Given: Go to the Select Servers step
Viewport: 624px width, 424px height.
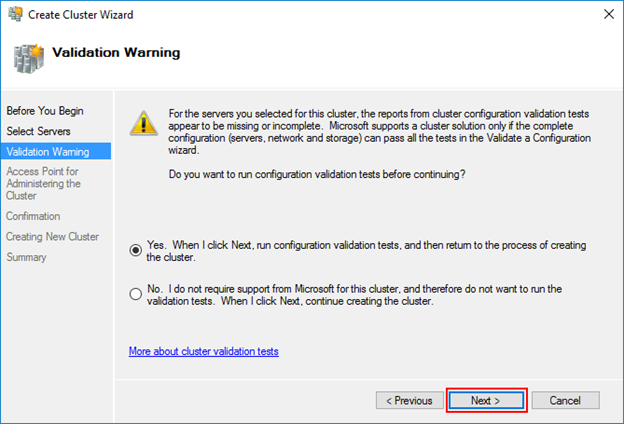Looking at the screenshot, I should pyautogui.click(x=38, y=131).
